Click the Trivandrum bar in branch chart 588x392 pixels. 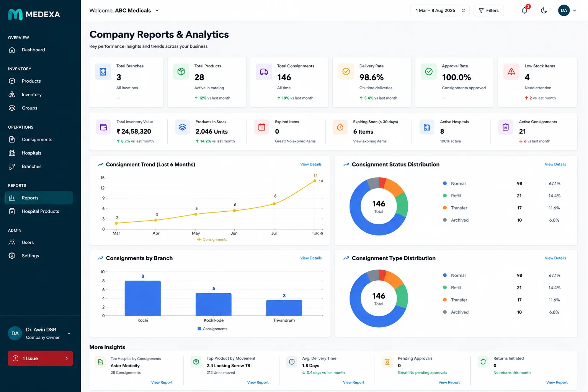284,308
